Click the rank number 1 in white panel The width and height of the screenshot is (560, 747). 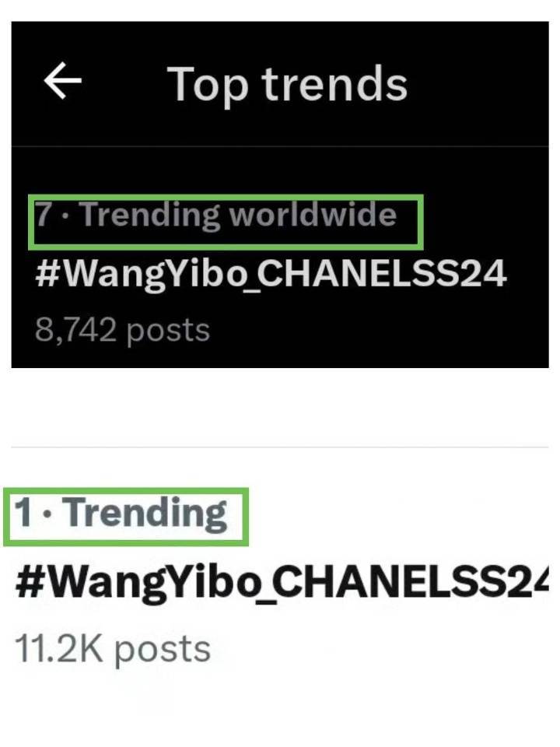23,512
